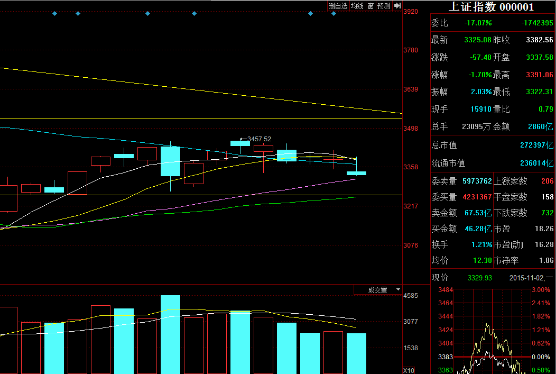Open the 成交量 indicator dropdown
Image resolution: width=556 pixels, height=374 pixels.
pyautogui.click(x=378, y=290)
